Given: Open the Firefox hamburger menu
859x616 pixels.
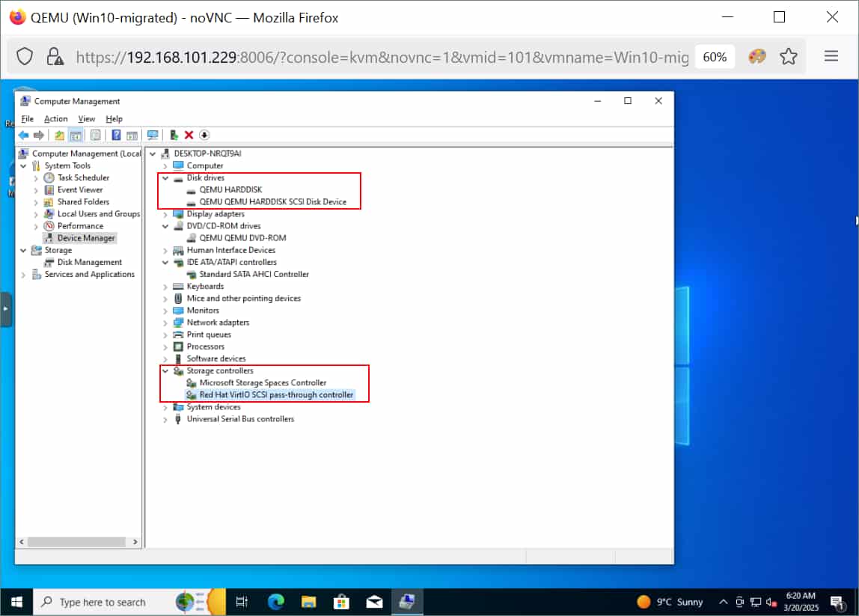Looking at the screenshot, I should (x=831, y=56).
